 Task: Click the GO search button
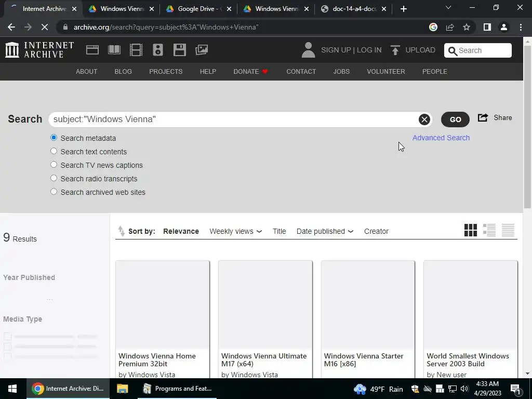(x=455, y=119)
